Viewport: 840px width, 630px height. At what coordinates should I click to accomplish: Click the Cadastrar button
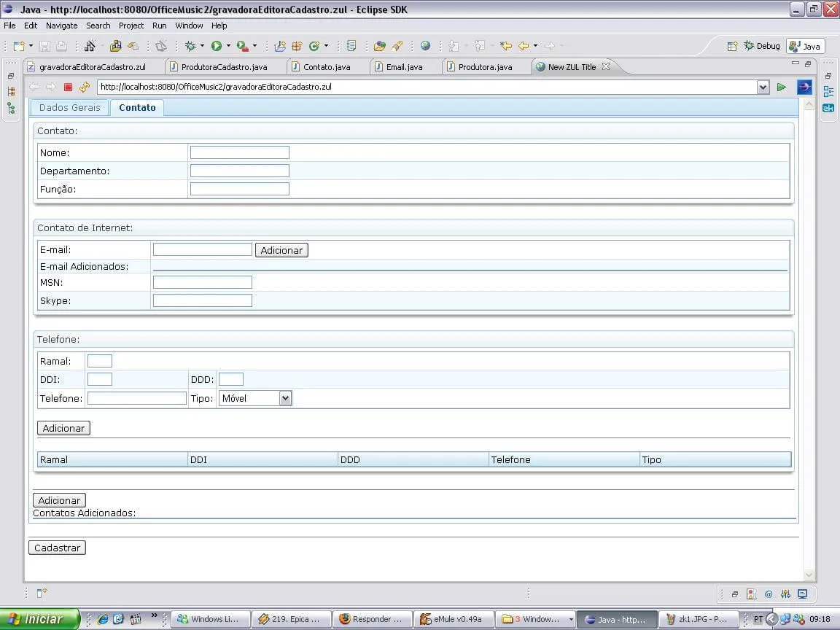(57, 548)
